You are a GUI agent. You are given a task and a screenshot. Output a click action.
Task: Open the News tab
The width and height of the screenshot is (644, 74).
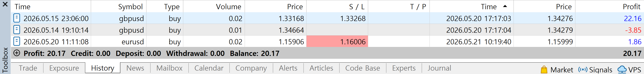click(135, 68)
